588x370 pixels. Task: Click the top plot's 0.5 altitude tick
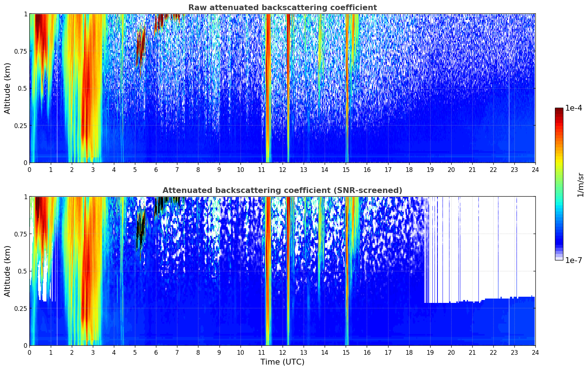point(23,89)
